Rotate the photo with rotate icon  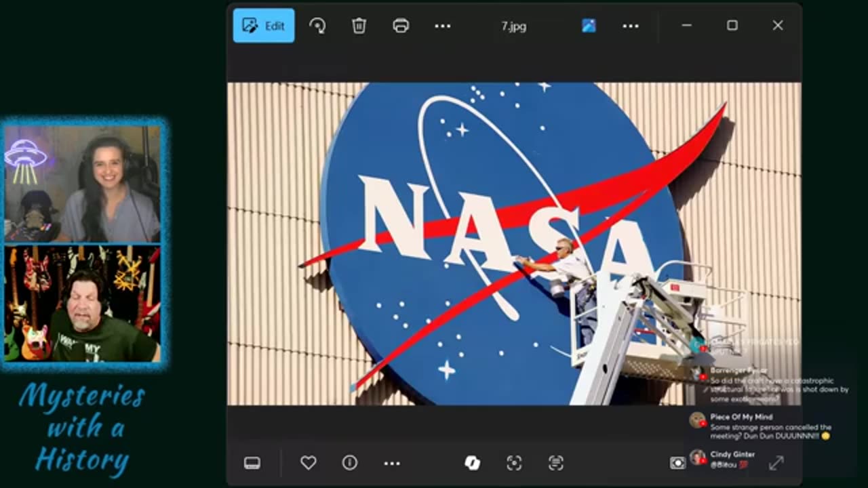(x=317, y=26)
